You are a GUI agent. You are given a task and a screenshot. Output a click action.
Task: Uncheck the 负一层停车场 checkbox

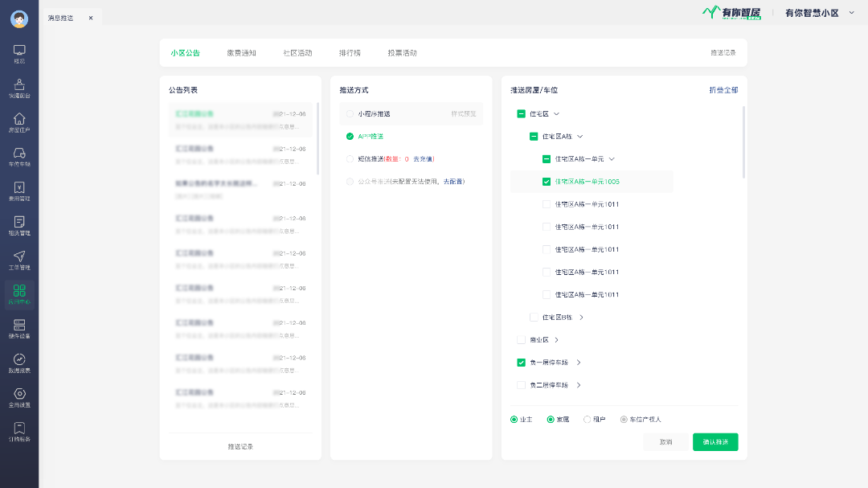click(521, 363)
